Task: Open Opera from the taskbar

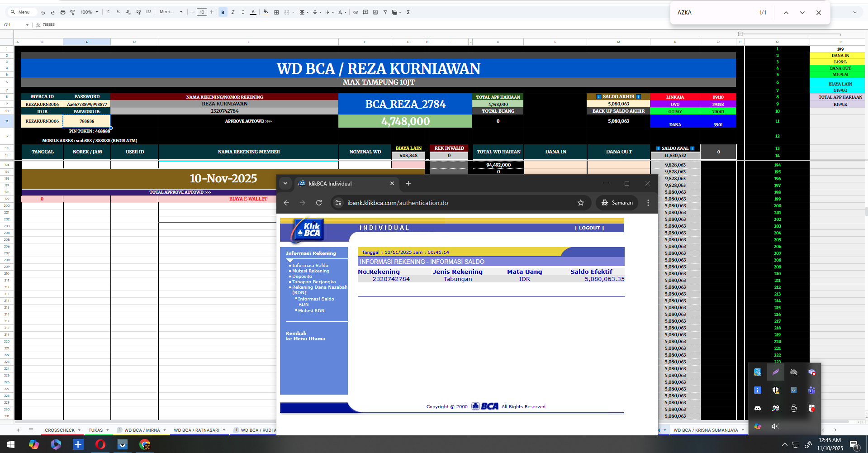Action: click(100, 444)
